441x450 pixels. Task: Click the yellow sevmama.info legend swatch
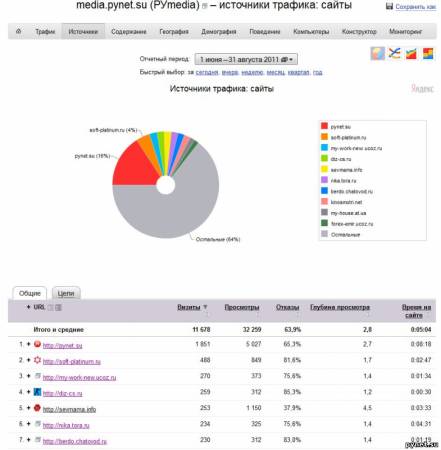(x=324, y=169)
